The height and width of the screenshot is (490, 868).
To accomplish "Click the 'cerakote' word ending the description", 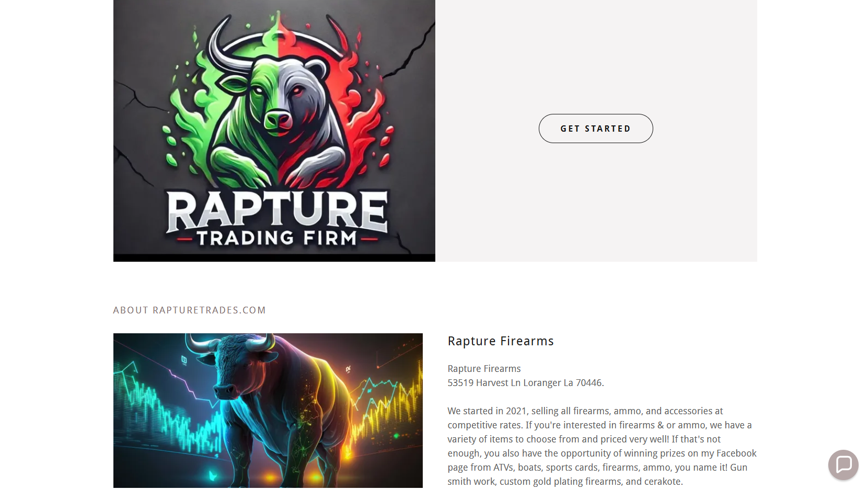I will click(663, 482).
